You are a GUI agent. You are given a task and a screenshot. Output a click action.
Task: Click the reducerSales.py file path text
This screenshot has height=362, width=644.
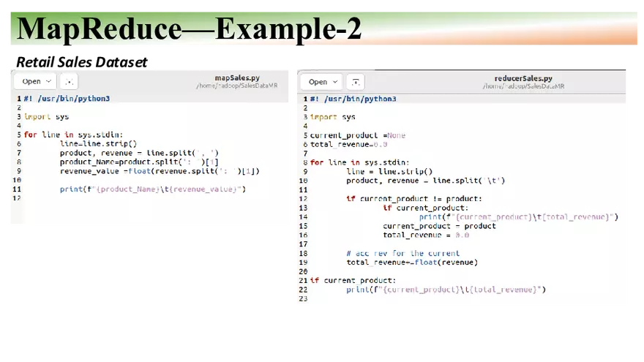pyautogui.click(x=524, y=86)
